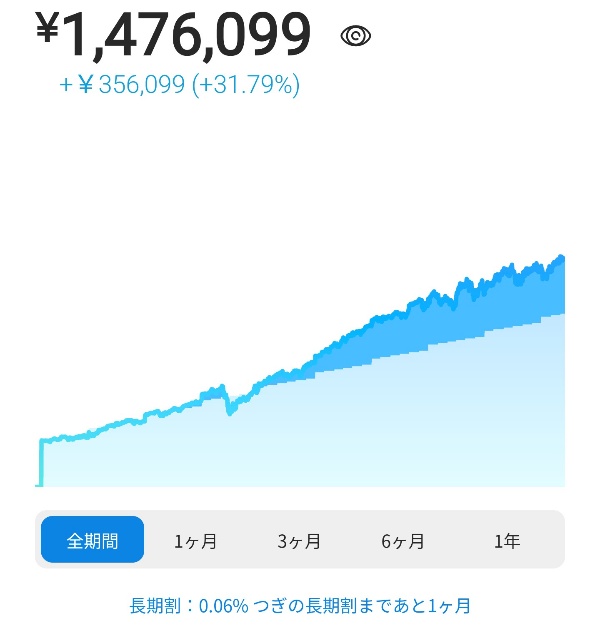Click the latest peak at chart's right end
Viewport: 600px width, 628px height.
tap(561, 257)
